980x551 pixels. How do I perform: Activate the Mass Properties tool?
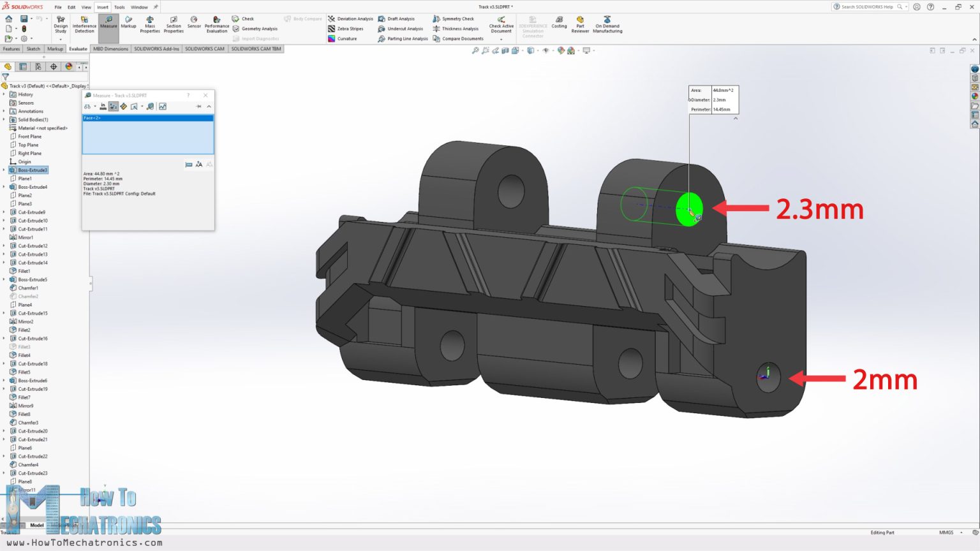pos(150,26)
